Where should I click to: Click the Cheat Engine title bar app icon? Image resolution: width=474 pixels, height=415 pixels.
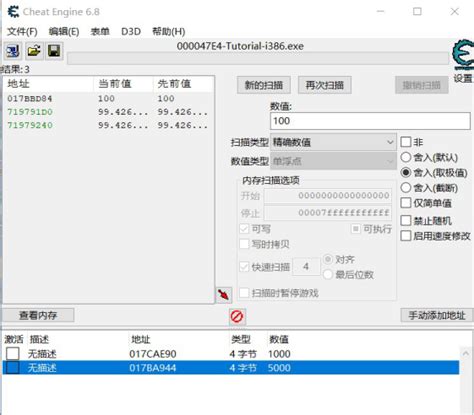pos(13,12)
